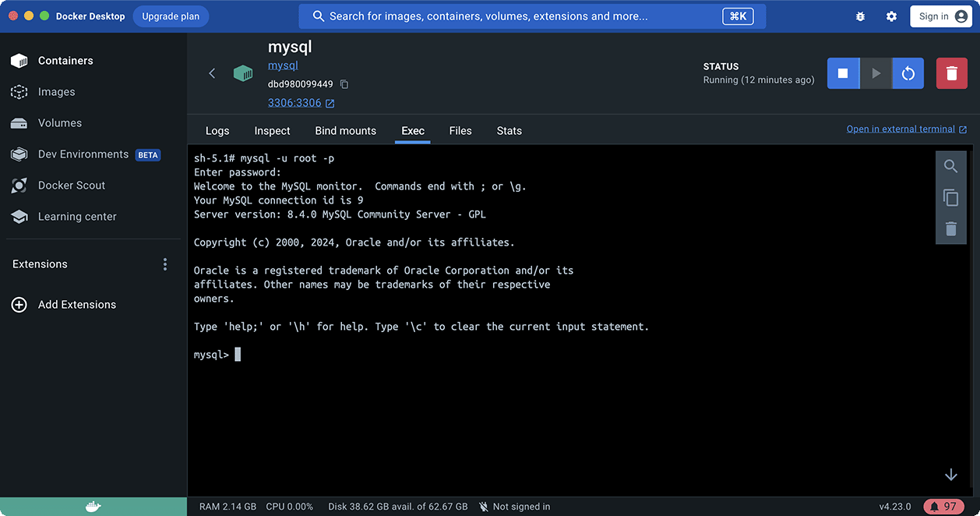Clear the terminal with the trash icon
980x516 pixels.
point(950,228)
